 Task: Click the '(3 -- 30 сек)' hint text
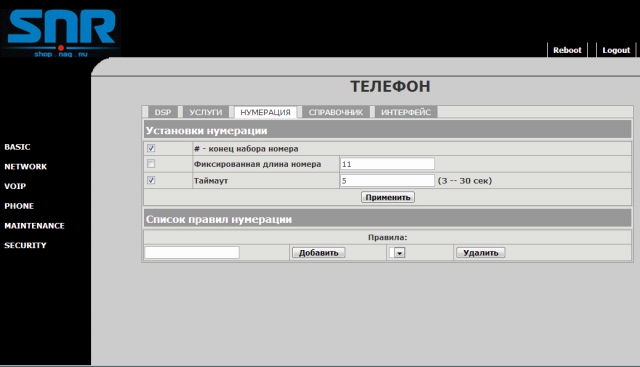(464, 180)
